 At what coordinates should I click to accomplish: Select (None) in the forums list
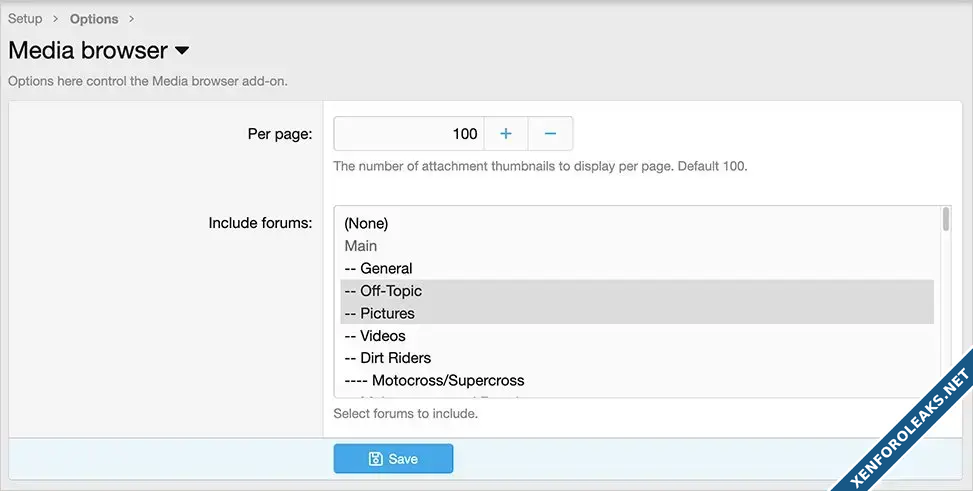coord(366,223)
